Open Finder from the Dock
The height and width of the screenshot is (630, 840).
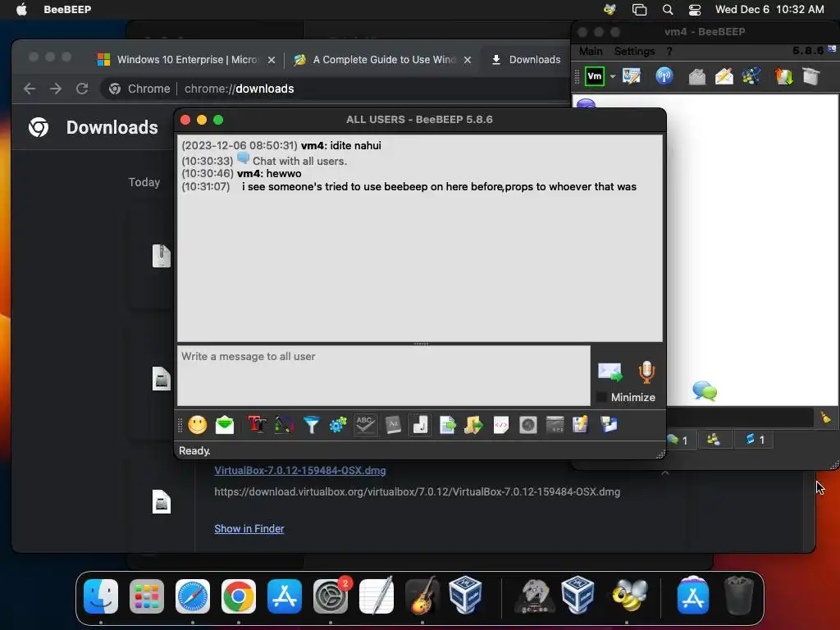101,596
